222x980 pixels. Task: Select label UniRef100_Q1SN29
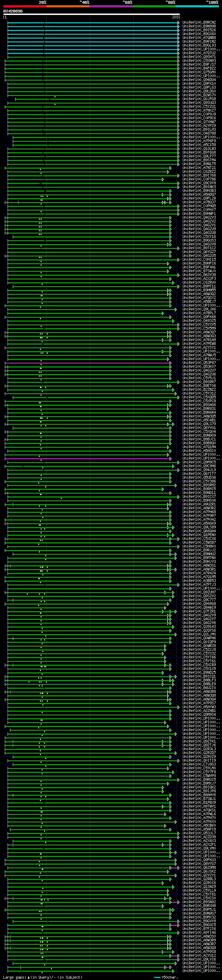click(199, 887)
